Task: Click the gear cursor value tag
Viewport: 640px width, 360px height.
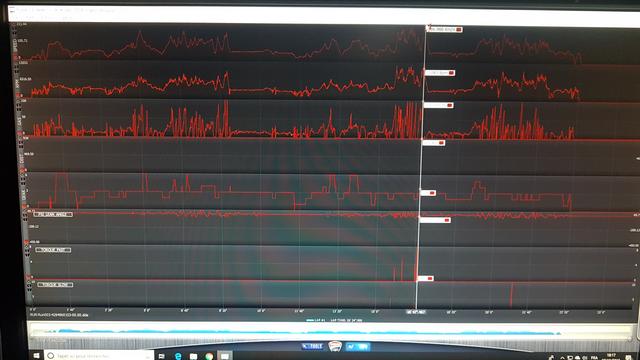Action: (x=428, y=193)
